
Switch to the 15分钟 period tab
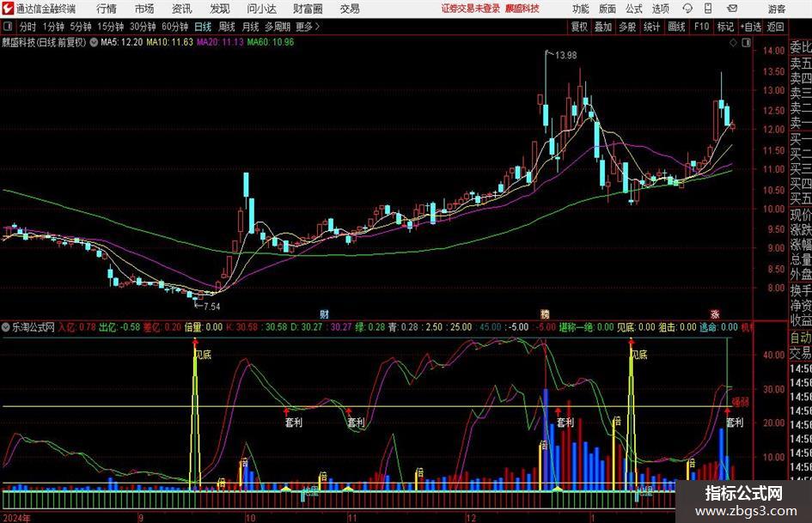111,27
